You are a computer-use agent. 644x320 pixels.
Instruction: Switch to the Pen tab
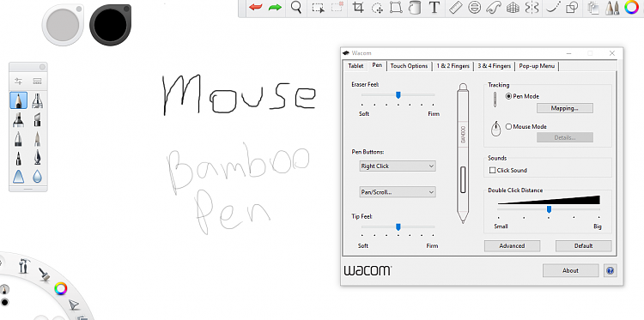(377, 65)
